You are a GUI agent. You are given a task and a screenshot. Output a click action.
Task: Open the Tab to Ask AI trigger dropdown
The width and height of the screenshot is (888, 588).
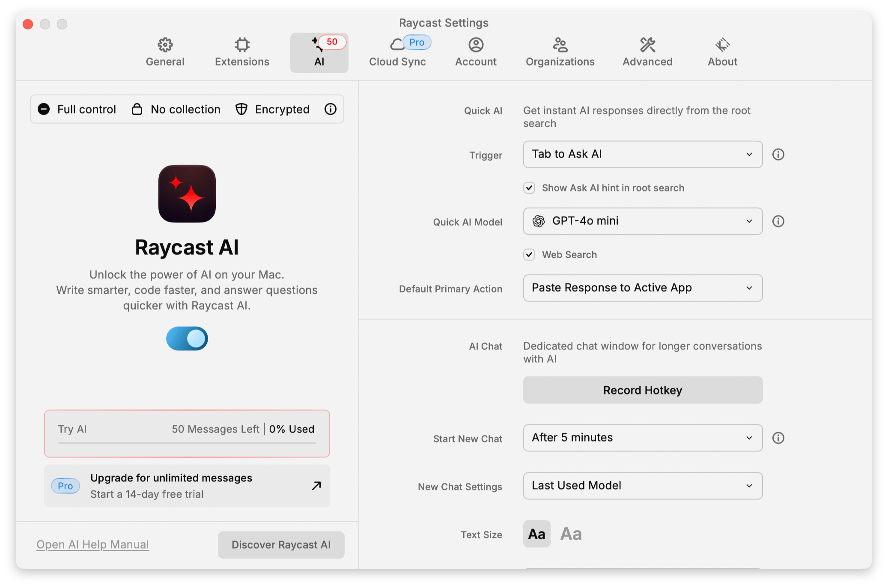click(642, 155)
